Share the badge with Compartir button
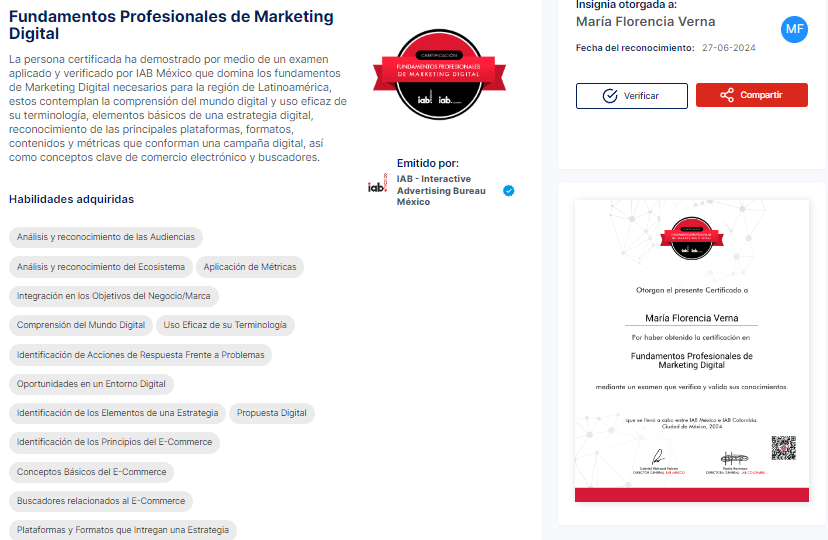The image size is (828, 540). pyautogui.click(x=751, y=95)
